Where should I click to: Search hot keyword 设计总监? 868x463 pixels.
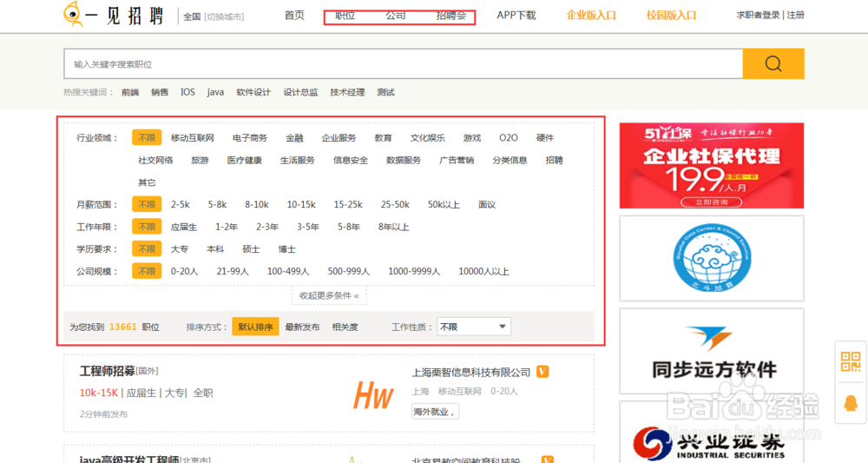[300, 92]
